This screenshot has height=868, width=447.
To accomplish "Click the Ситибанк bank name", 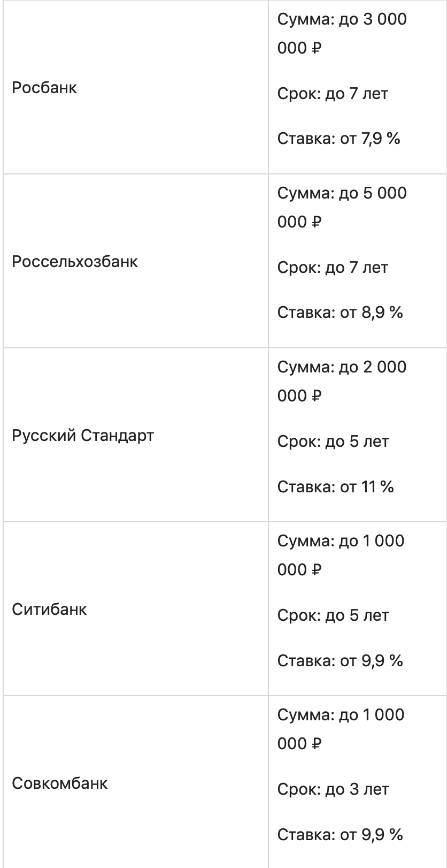I will point(49,610).
